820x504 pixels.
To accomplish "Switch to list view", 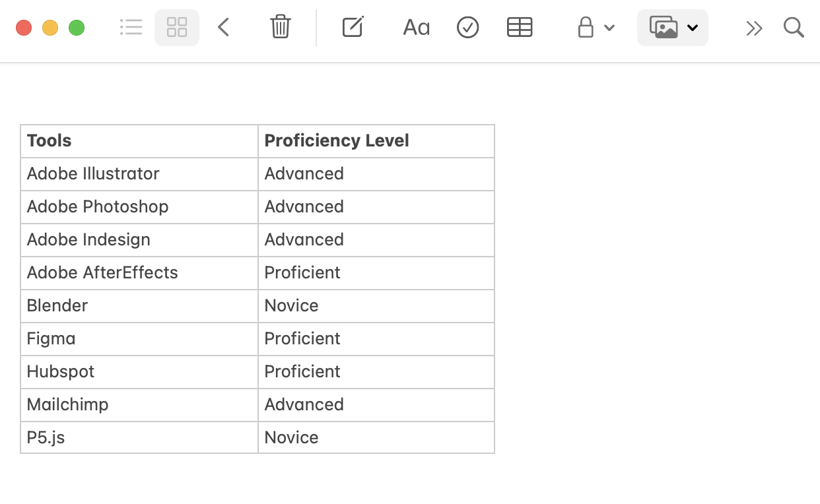I will 131,28.
